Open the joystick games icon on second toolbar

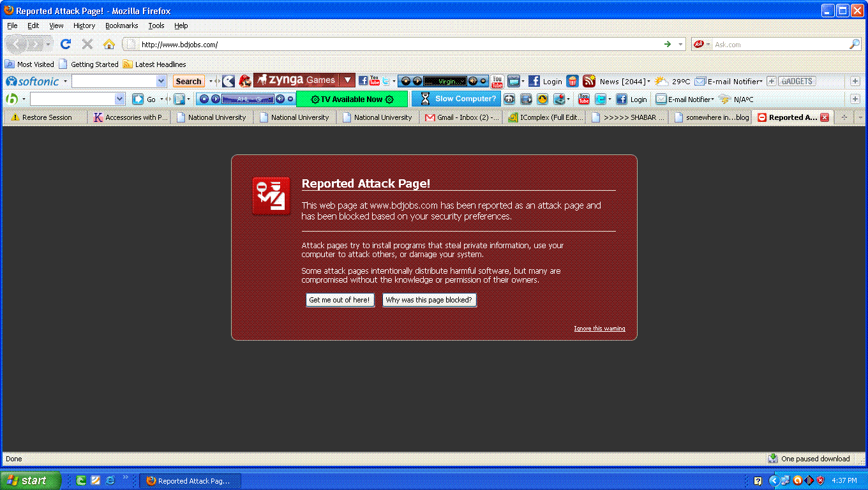click(559, 99)
